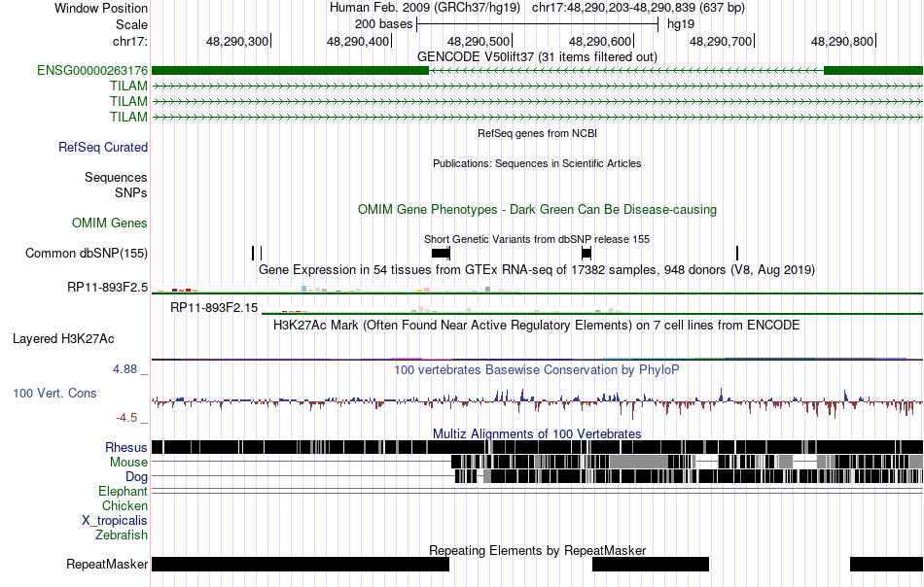Click the Scale label
924x587 pixels.
coord(132,24)
